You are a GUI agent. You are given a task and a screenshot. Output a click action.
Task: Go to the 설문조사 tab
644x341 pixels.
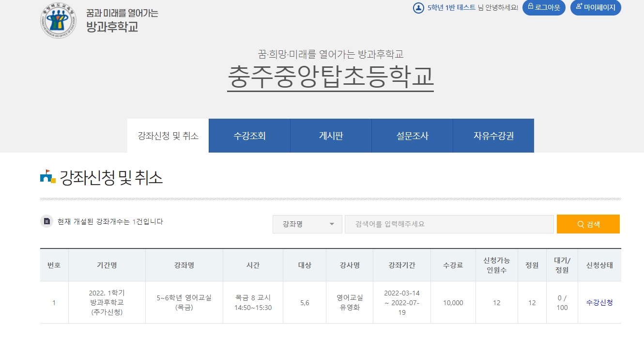[412, 136]
